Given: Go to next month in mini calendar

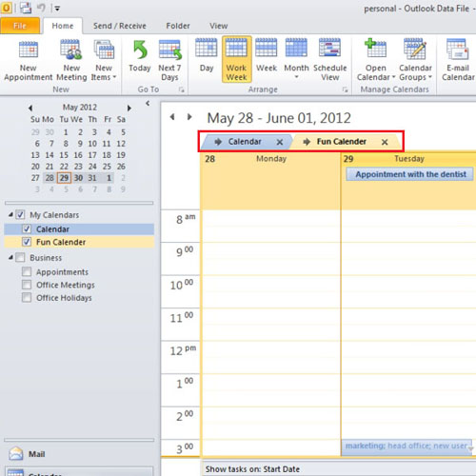Looking at the screenshot, I should tap(129, 108).
